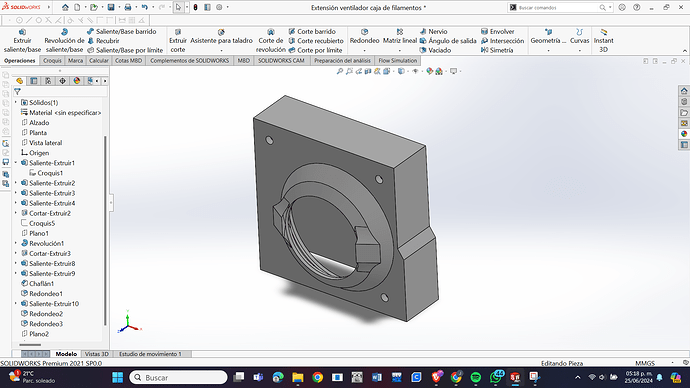Screen dimensions: 690x388
Task: Open the ConfigurationManager tab icon
Action: 48,81
